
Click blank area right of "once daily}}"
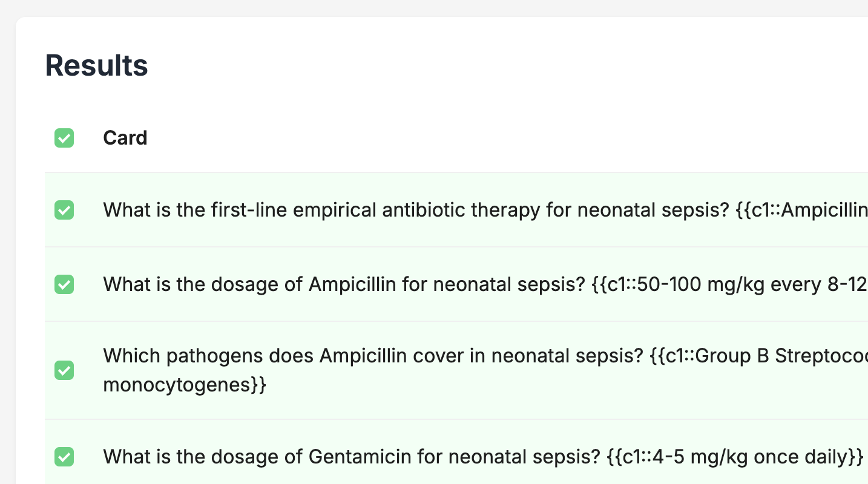[x=866, y=457]
